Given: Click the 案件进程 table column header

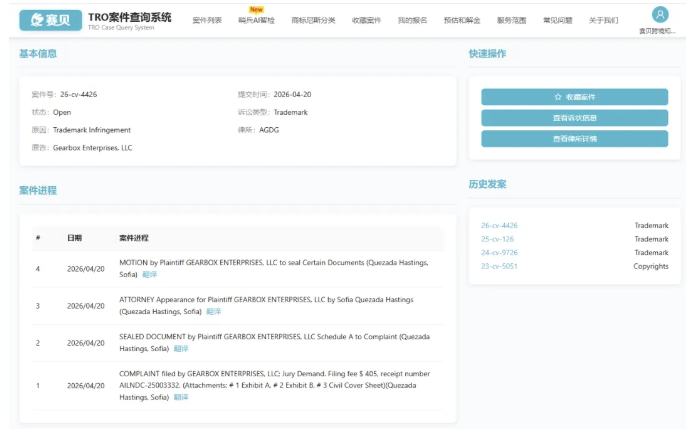Looking at the screenshot, I should (x=134, y=238).
